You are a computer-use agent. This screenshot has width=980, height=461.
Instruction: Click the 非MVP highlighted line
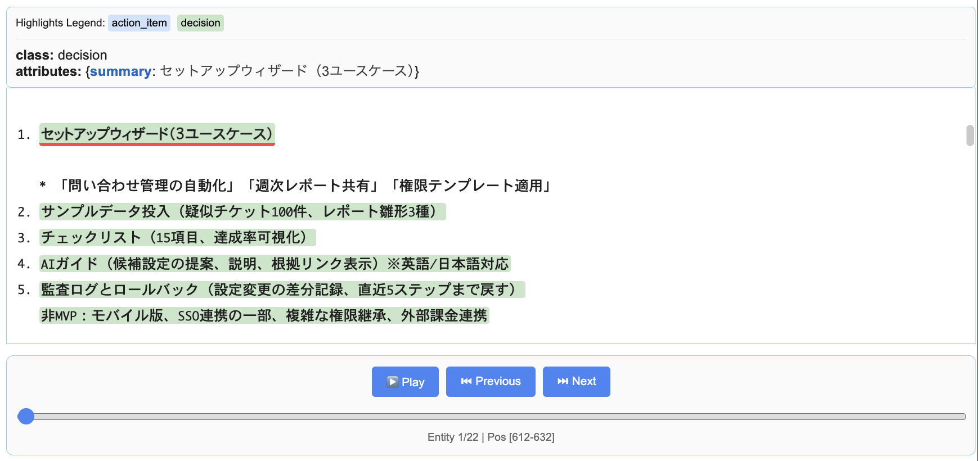(264, 315)
